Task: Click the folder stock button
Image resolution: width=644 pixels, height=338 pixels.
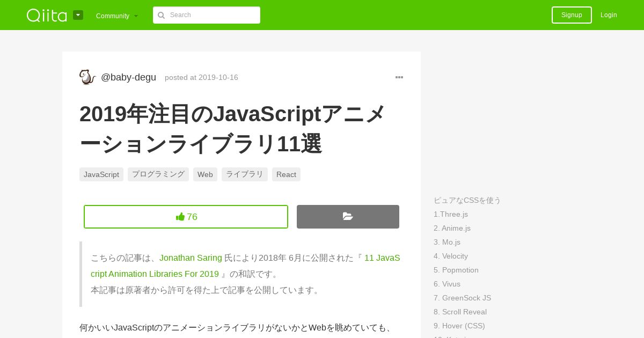Action: tap(348, 217)
